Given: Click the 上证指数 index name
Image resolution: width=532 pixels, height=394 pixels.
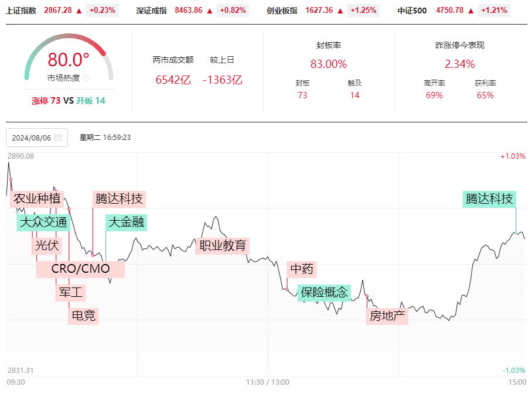Looking at the screenshot, I should [x=21, y=11].
